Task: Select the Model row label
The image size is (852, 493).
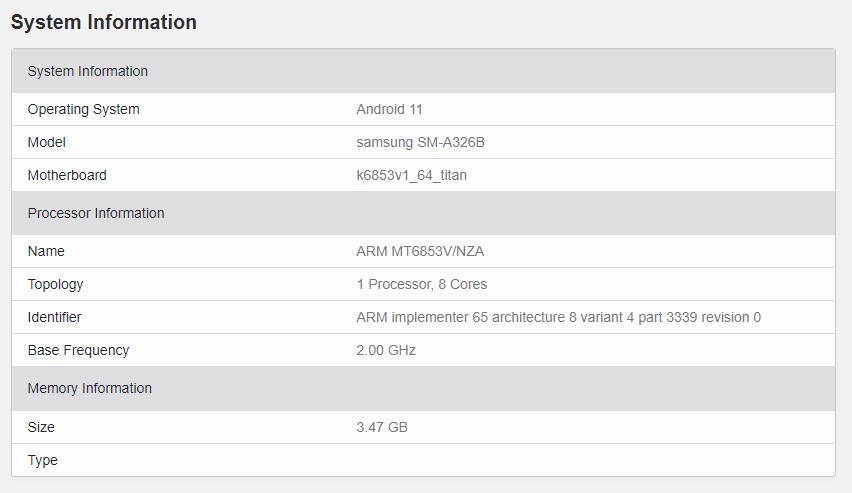Action: [46, 142]
